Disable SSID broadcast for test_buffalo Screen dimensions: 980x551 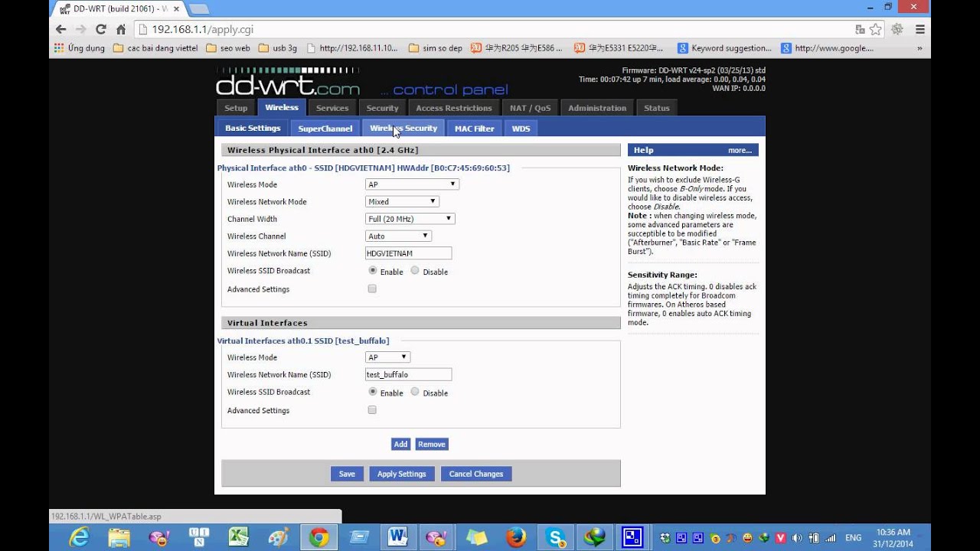pos(415,391)
